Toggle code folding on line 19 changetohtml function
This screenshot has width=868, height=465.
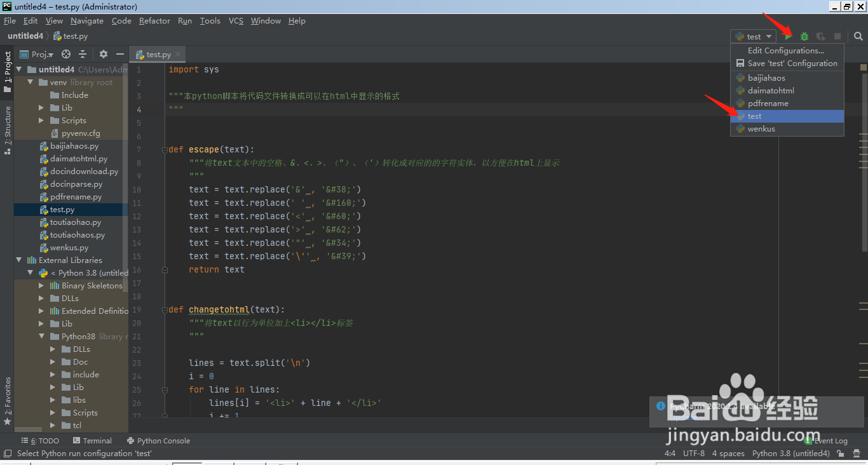[x=164, y=310]
